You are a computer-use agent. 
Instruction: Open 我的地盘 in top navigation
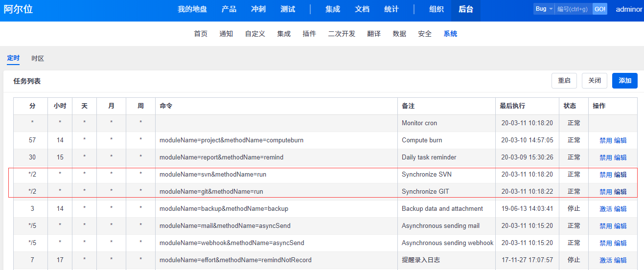pyautogui.click(x=192, y=9)
